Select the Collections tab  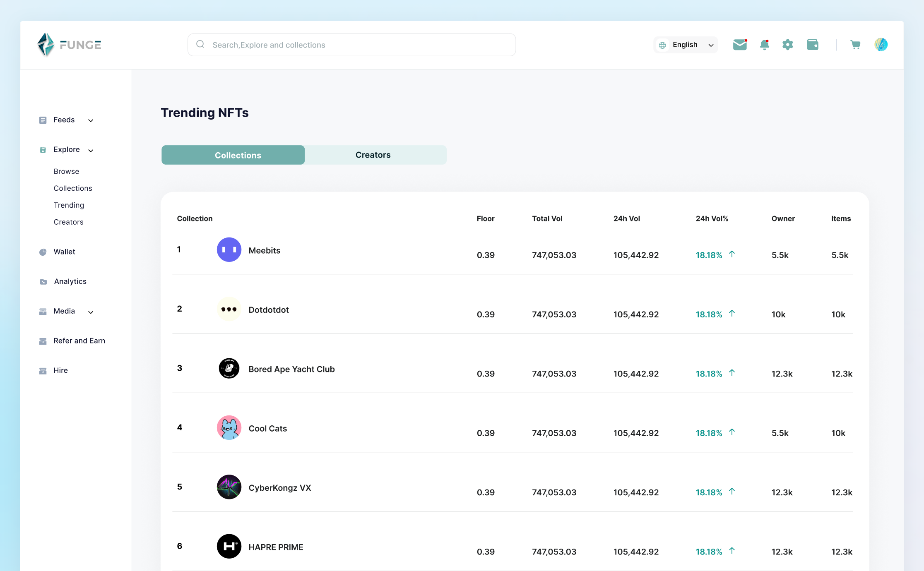(x=238, y=155)
